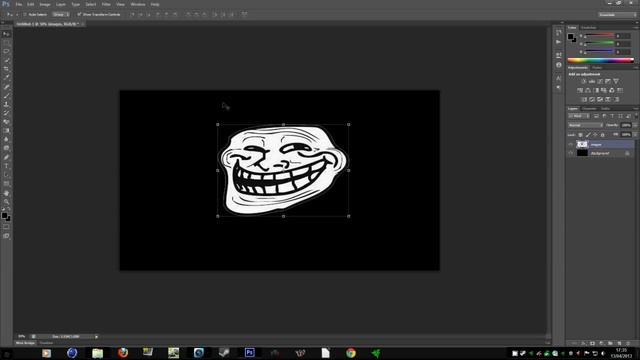The image size is (640, 360).
Task: Select the Rectangular Marquee tool
Action: point(6,43)
